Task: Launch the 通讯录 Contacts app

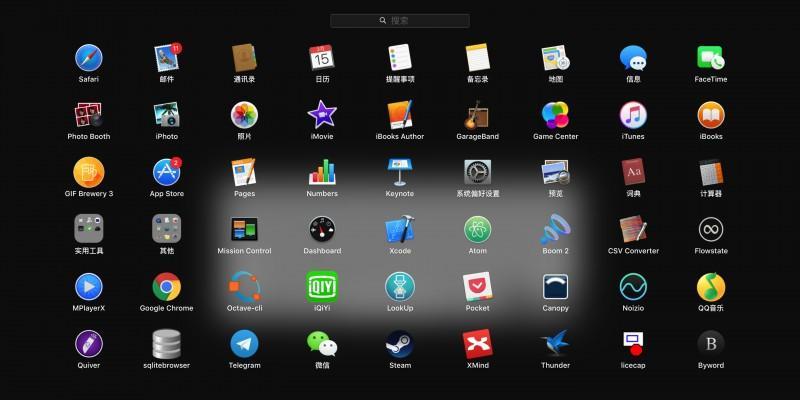Action: pos(244,58)
